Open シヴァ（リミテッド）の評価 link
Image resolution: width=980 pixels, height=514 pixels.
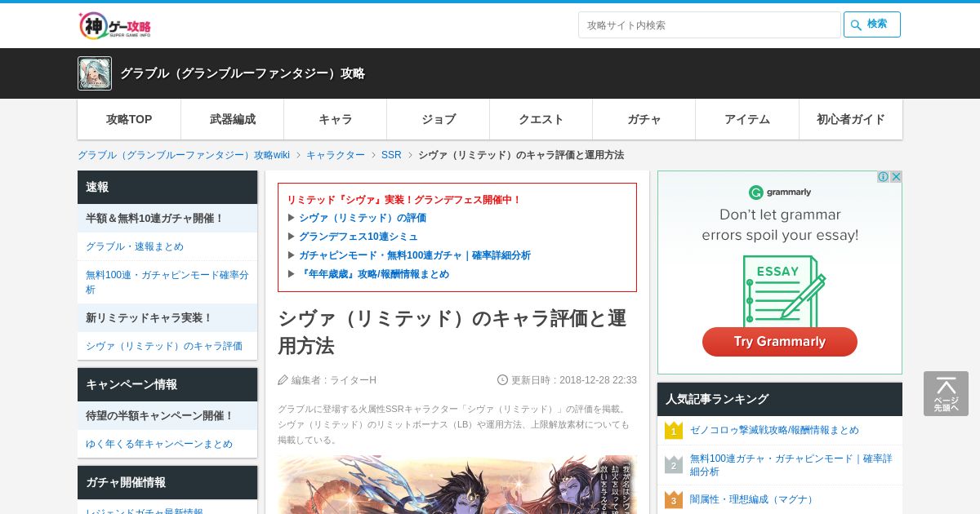point(363,218)
